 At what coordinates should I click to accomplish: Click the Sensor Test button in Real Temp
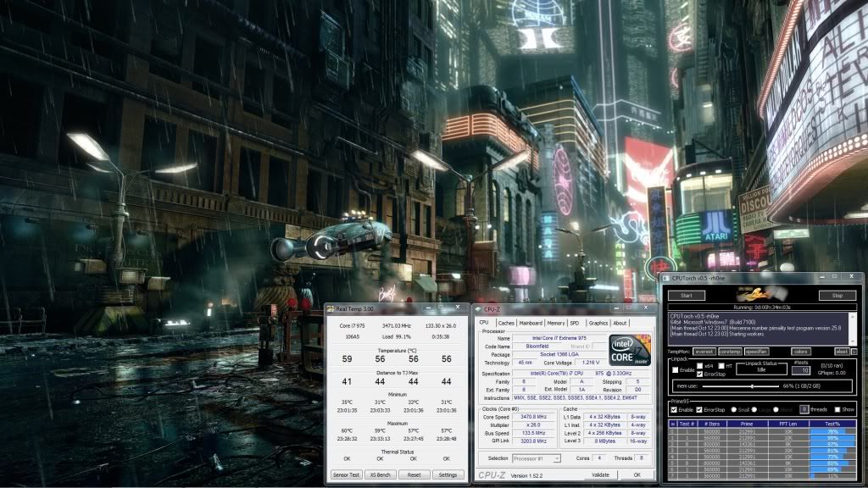click(346, 474)
